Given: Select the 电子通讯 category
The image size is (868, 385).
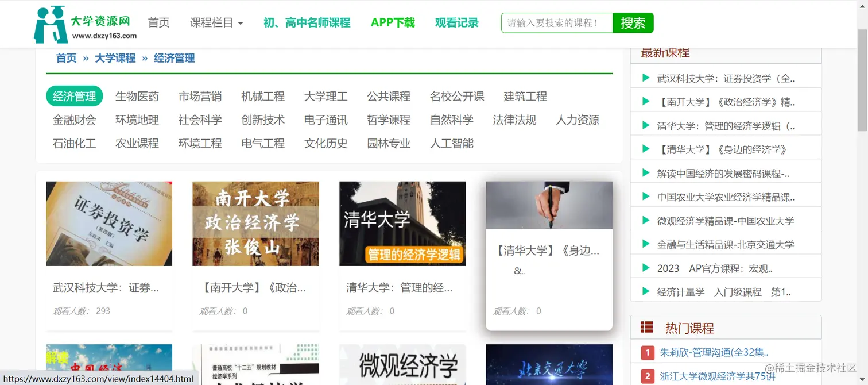Looking at the screenshot, I should (x=325, y=120).
